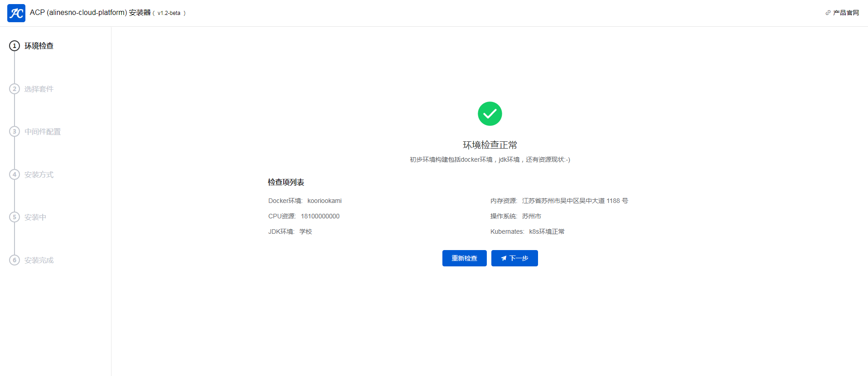868x376 pixels.
Task: Jump to the 安装方式 step
Action: point(39,174)
